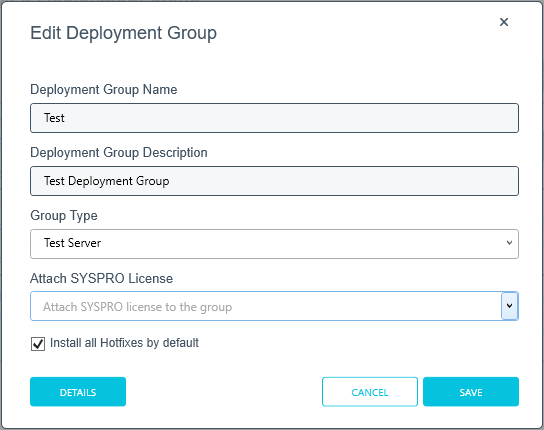
Task: Click the 'Deployment Group Description' label
Action: point(119,152)
